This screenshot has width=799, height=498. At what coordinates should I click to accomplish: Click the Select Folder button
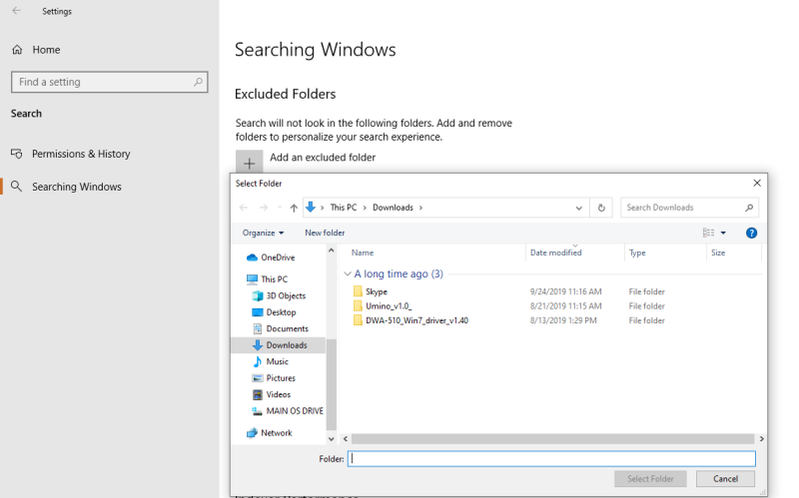point(650,479)
